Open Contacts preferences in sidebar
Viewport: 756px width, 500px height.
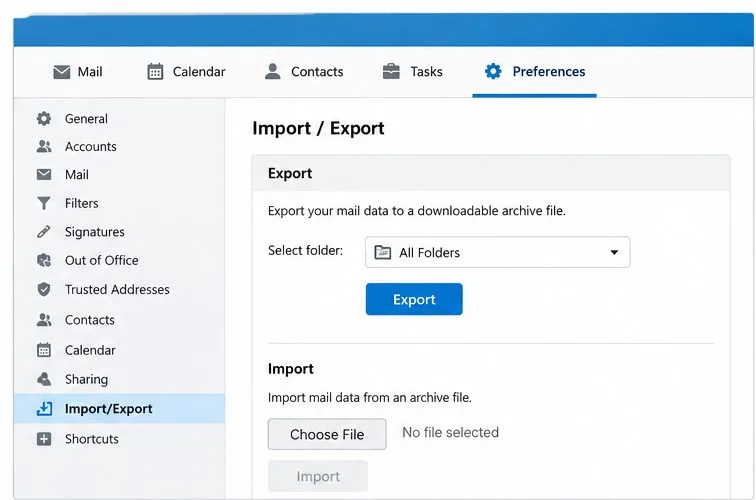click(119, 320)
